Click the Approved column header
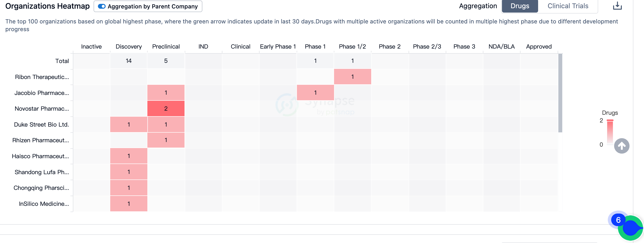Screen dimensions: 644x243 pos(539,47)
